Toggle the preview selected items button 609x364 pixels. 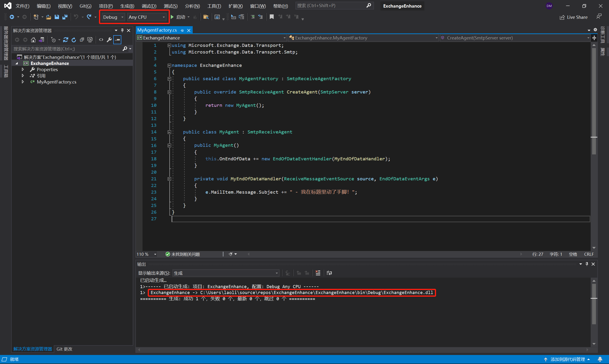(118, 40)
